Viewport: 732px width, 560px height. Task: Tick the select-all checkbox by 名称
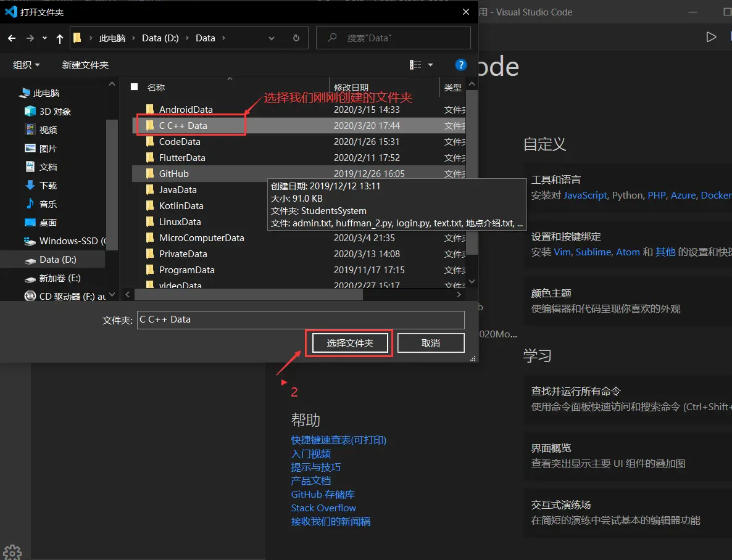pos(135,87)
